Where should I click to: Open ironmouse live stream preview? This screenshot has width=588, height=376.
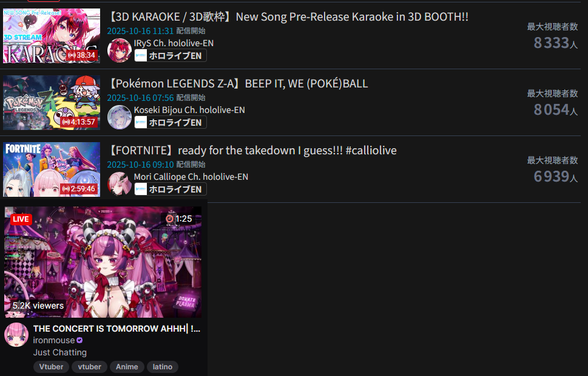point(103,262)
